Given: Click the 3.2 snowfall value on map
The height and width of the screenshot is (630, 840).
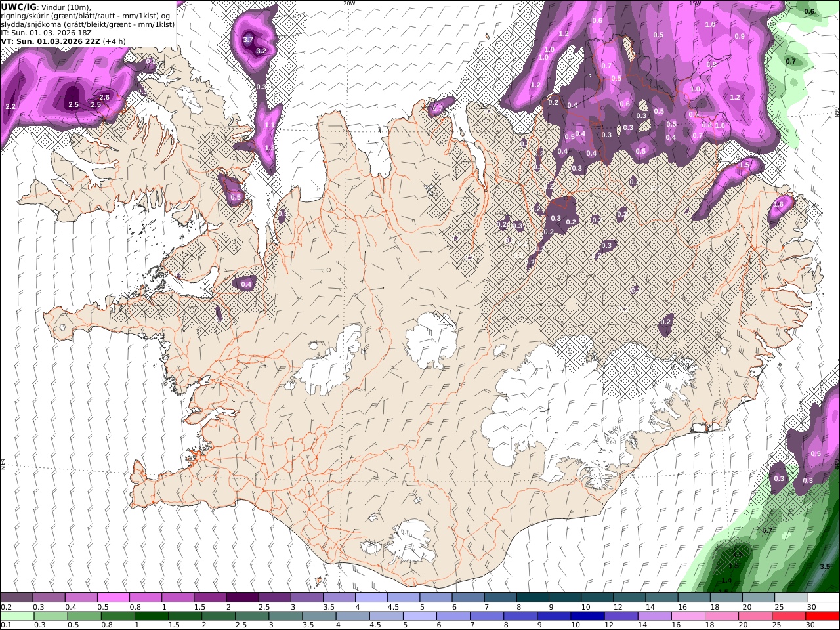Looking at the screenshot, I should (261, 51).
